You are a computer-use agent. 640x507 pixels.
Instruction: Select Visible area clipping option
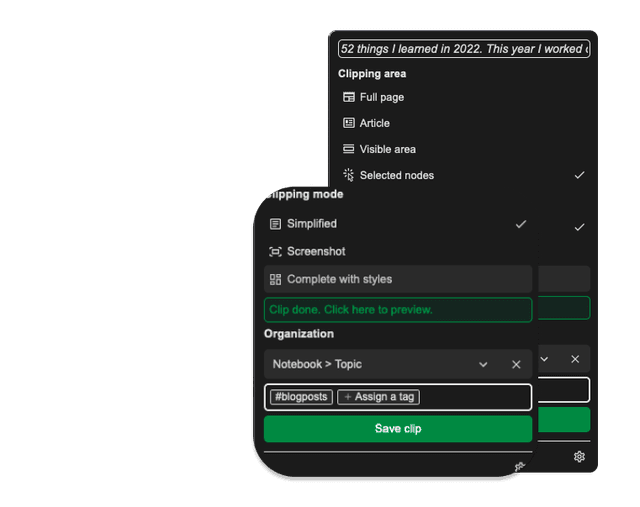[x=464, y=149]
